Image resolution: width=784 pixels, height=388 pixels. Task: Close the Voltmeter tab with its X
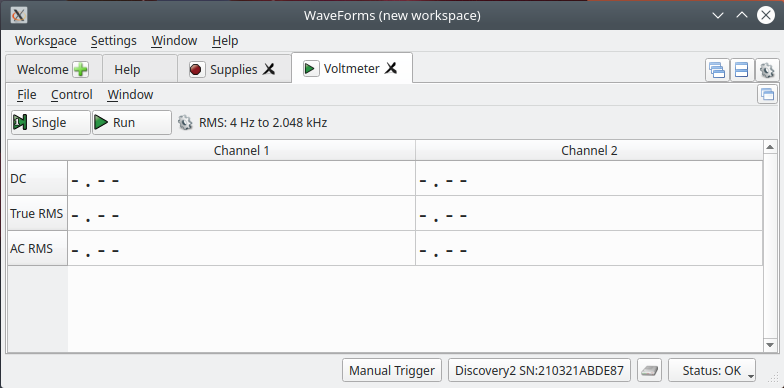coord(391,68)
